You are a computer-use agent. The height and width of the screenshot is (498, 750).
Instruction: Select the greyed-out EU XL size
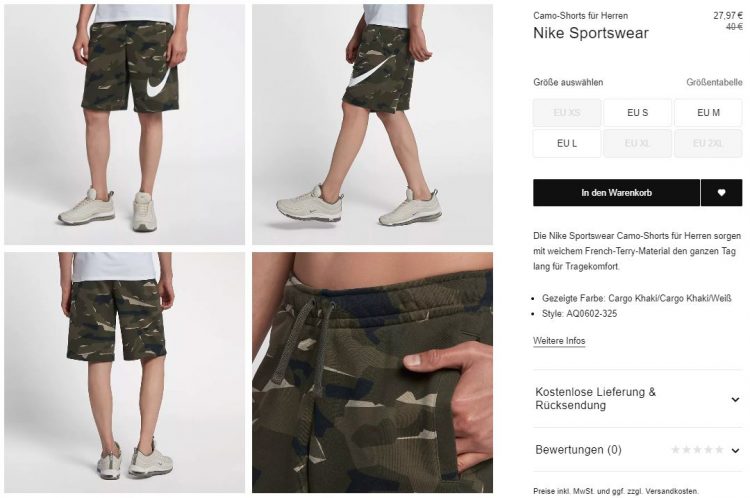click(638, 144)
